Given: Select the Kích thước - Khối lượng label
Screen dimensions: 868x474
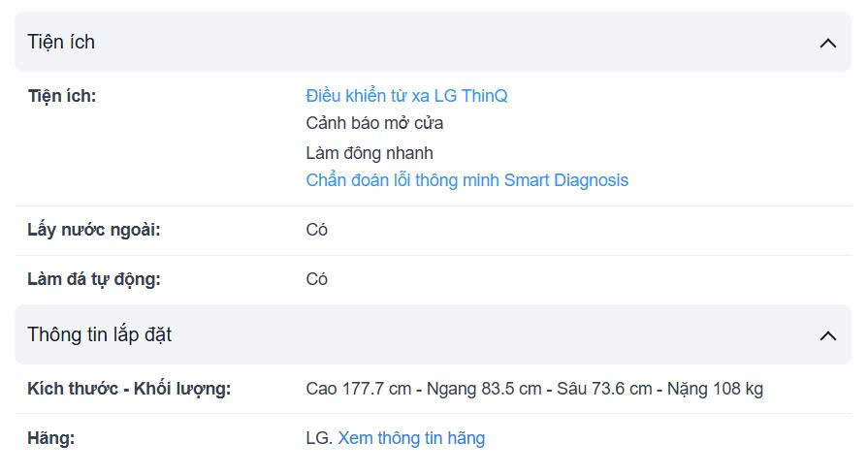Looking at the screenshot, I should click(129, 389).
